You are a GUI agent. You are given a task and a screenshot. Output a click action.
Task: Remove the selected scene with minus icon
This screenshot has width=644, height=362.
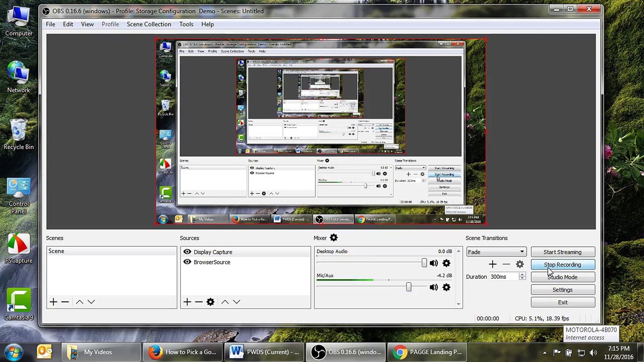coord(65,302)
